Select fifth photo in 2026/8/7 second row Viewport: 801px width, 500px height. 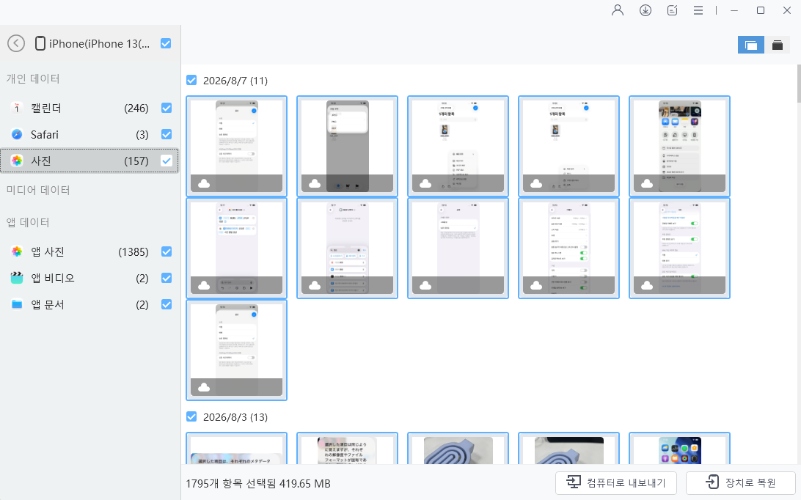pos(679,248)
